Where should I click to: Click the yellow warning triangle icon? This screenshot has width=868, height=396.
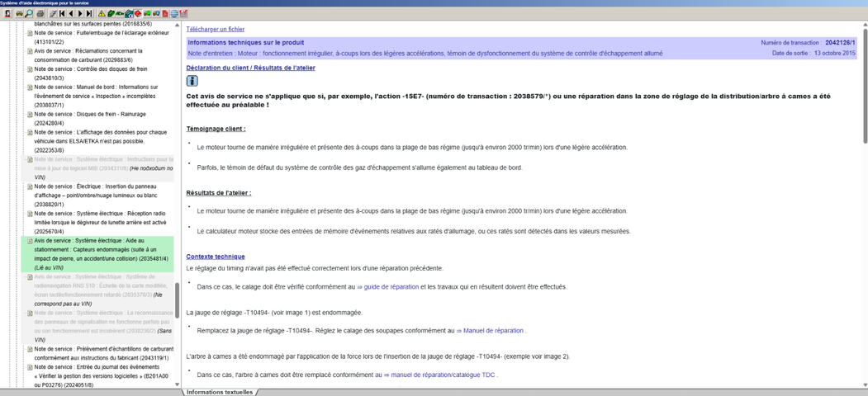(x=102, y=13)
